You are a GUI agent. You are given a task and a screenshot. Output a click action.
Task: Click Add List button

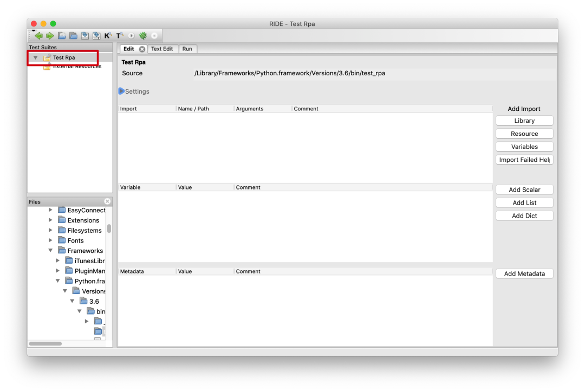click(524, 203)
